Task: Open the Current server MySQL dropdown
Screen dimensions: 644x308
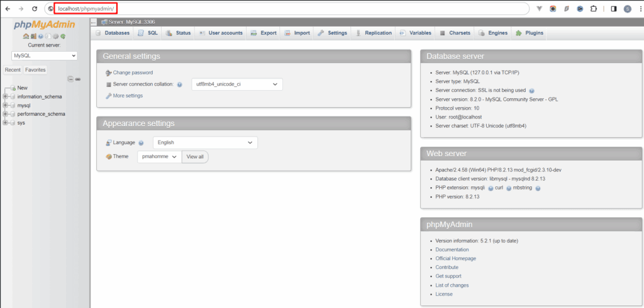Action: 44,55
